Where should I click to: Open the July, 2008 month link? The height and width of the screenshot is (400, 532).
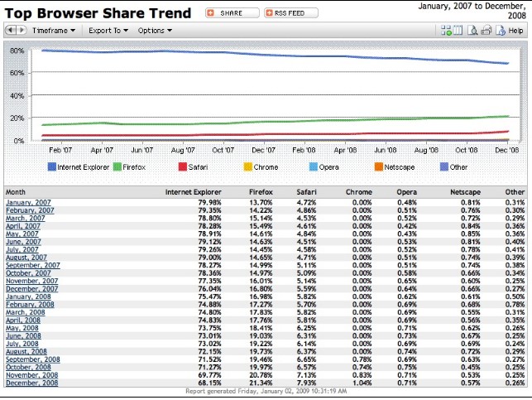pos(22,344)
